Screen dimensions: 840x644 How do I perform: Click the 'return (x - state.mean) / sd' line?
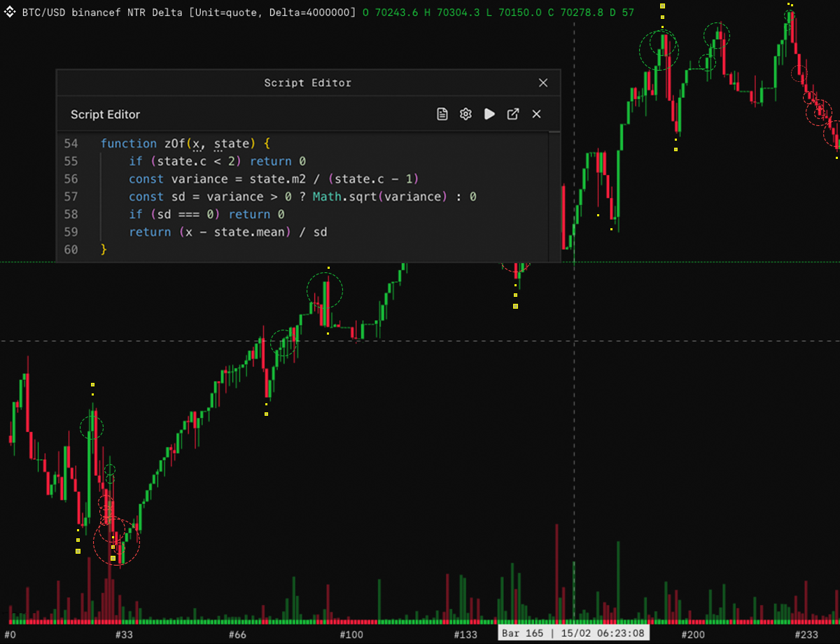[227, 232]
